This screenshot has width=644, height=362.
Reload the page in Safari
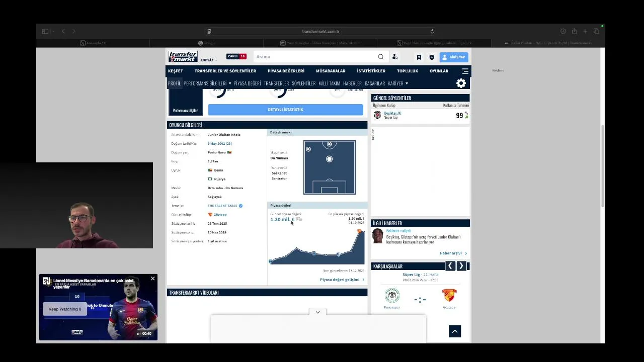pyautogui.click(x=432, y=31)
